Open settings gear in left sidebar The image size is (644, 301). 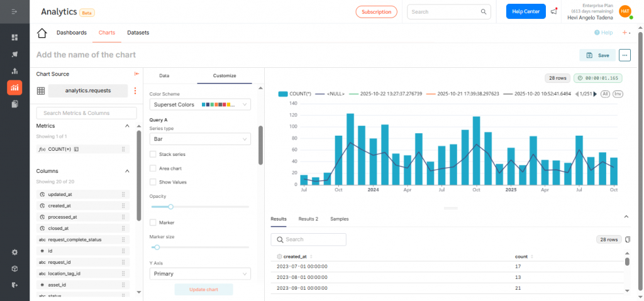pos(14,252)
